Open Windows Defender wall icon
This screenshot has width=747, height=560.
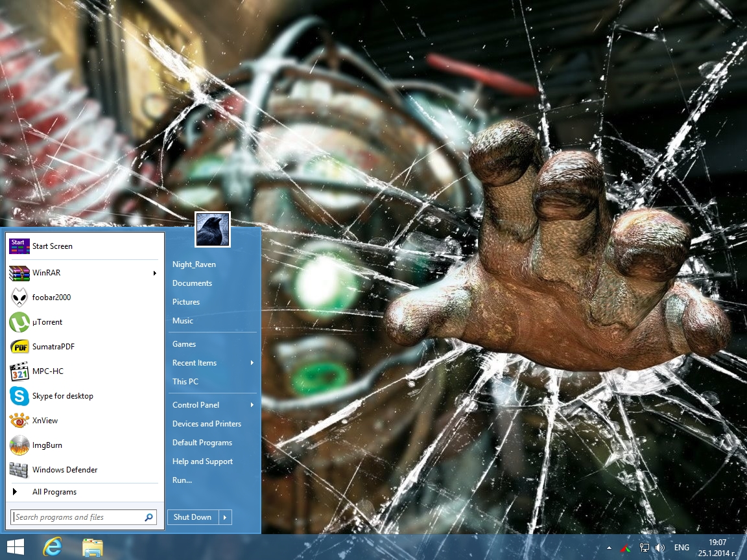(x=19, y=470)
